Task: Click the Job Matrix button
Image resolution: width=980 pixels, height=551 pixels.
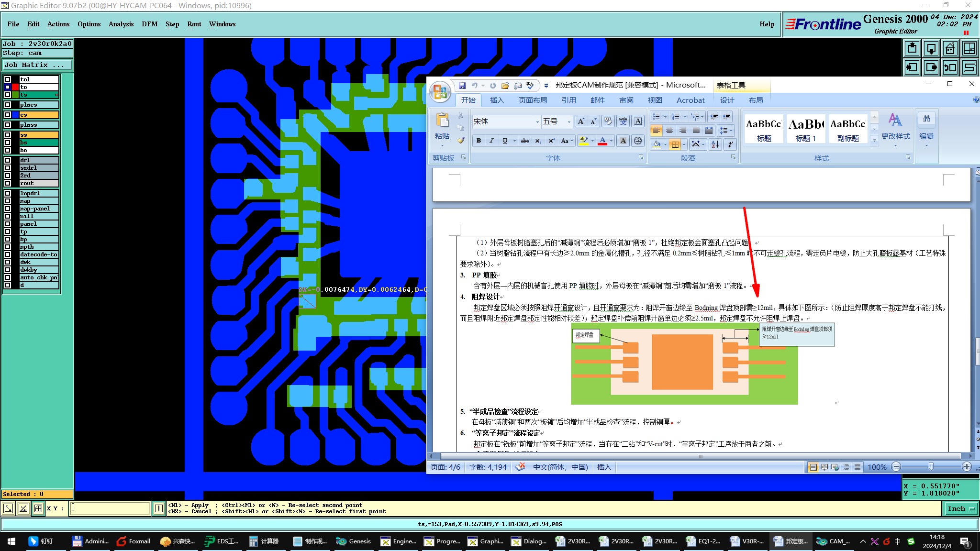Action: (37, 65)
